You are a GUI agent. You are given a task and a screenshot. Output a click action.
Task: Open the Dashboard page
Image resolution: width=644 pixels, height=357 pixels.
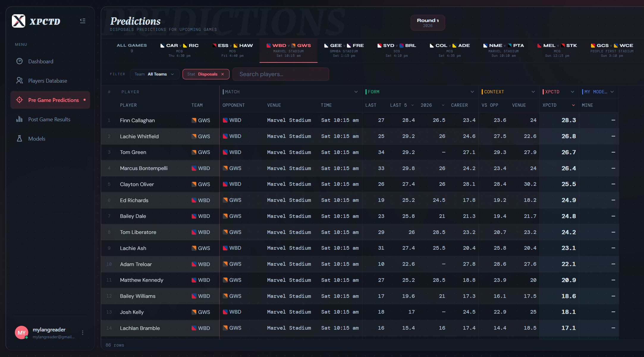tap(41, 62)
